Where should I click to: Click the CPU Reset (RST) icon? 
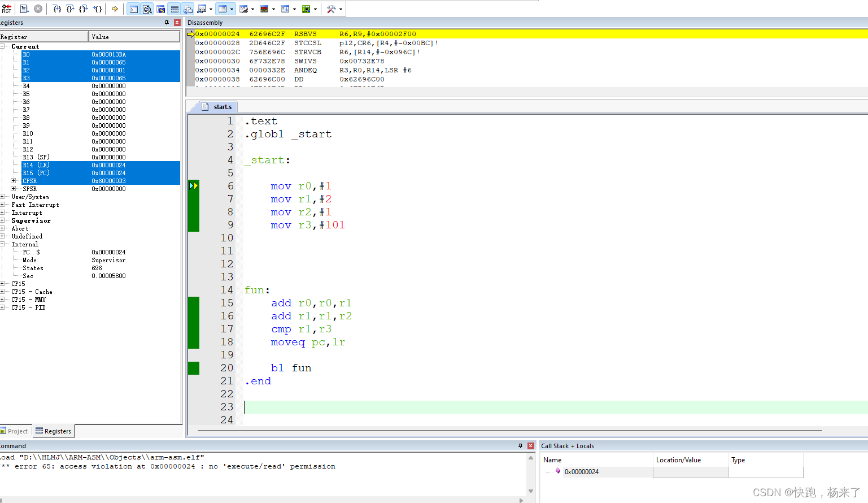[x=7, y=9]
